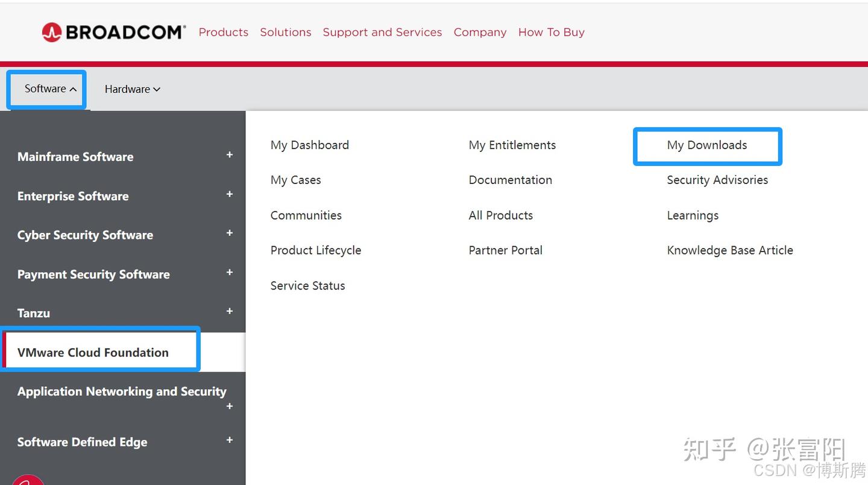
Task: Expand Cyber Security Software plus icon
Action: 230,233
